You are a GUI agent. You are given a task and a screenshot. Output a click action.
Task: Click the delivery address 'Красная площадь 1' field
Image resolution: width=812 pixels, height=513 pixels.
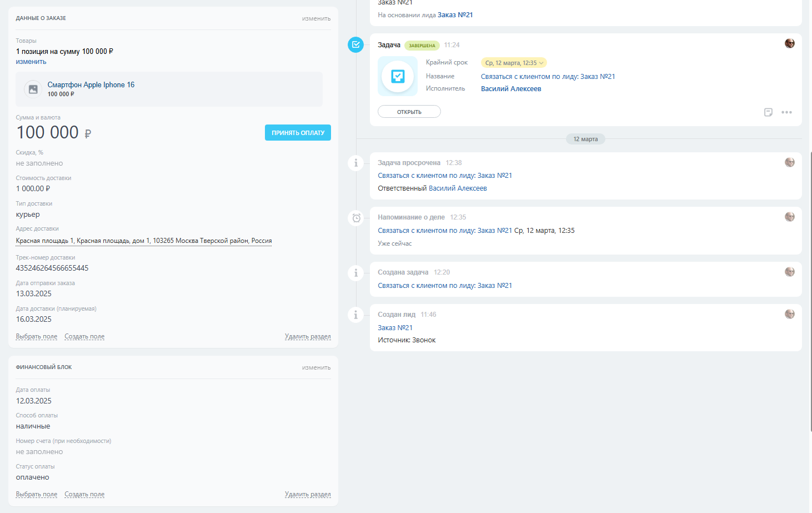144,241
